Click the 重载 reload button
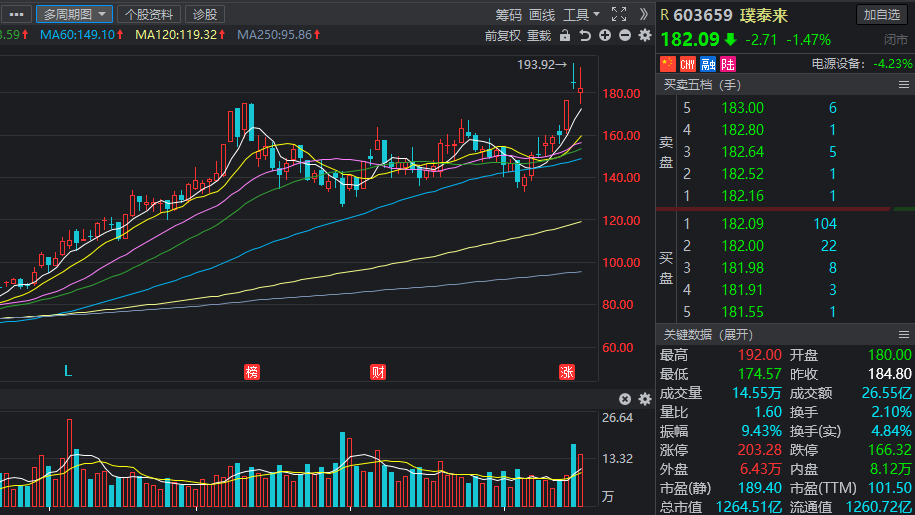The width and height of the screenshot is (915, 515). pos(539,36)
